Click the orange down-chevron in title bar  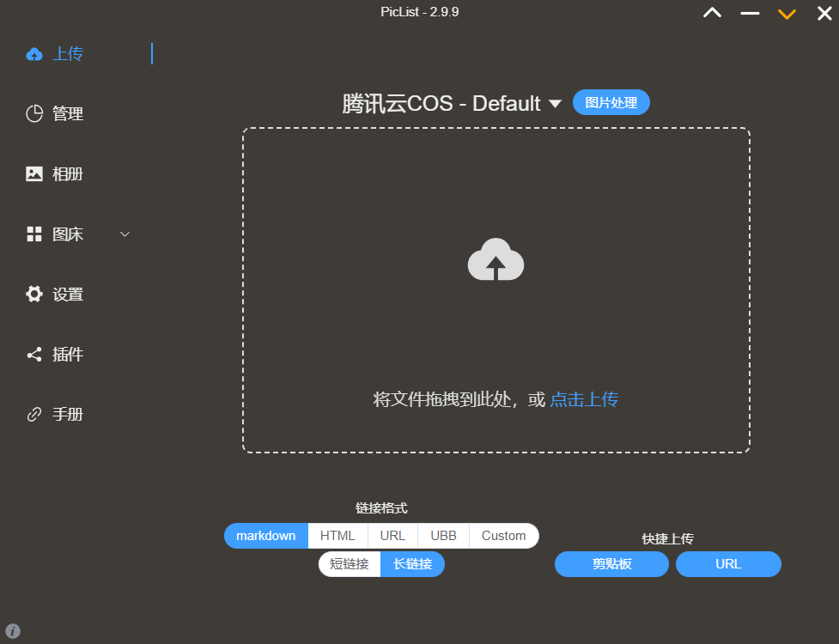[787, 14]
